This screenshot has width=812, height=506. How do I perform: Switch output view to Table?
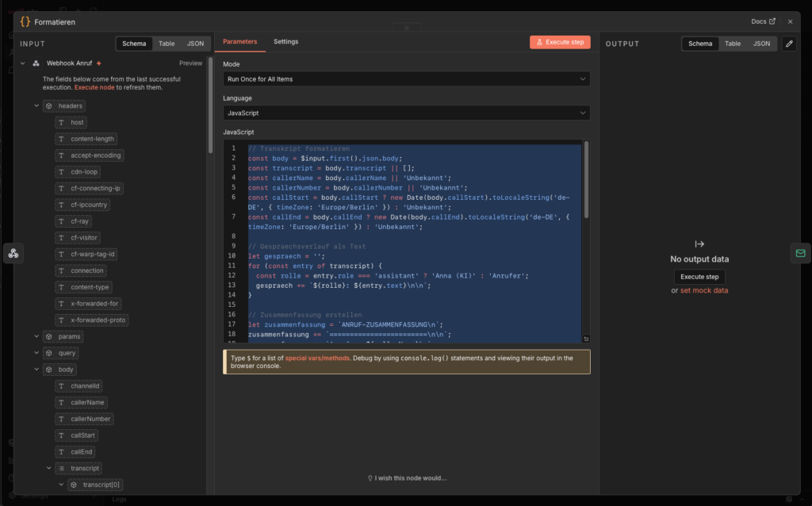733,44
